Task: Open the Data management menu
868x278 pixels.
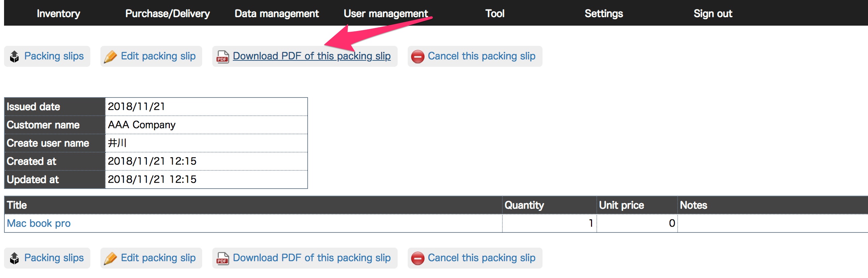Action: (277, 13)
